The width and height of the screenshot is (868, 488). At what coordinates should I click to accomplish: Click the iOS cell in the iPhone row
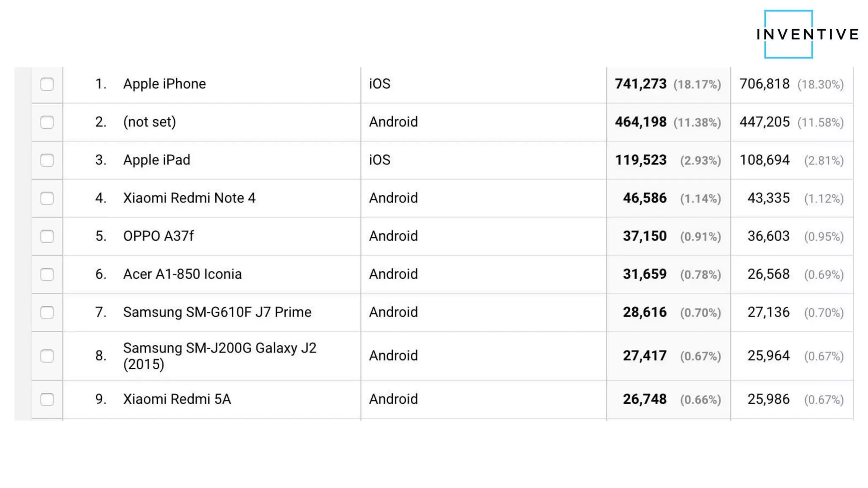coord(379,84)
